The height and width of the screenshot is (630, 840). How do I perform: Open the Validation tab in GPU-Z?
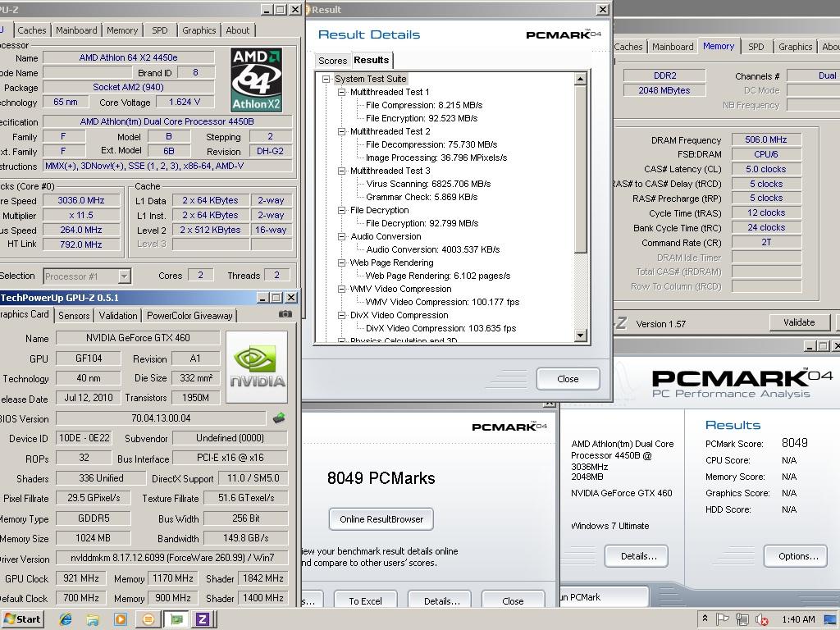coord(118,316)
